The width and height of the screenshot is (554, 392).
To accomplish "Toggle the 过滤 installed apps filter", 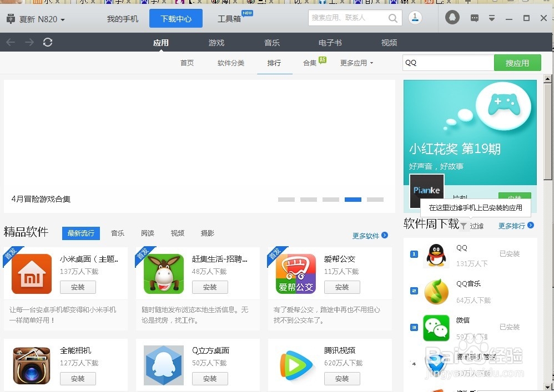I will point(476,226).
